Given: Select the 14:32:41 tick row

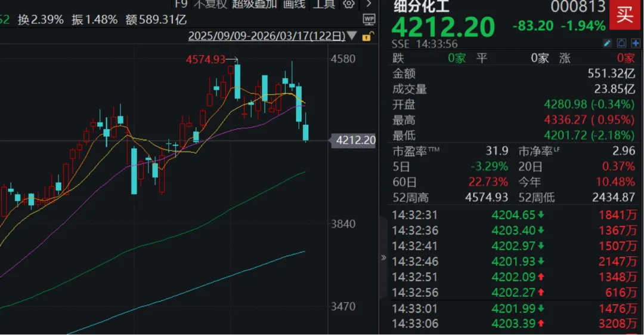Looking at the screenshot, I should click(514, 246).
